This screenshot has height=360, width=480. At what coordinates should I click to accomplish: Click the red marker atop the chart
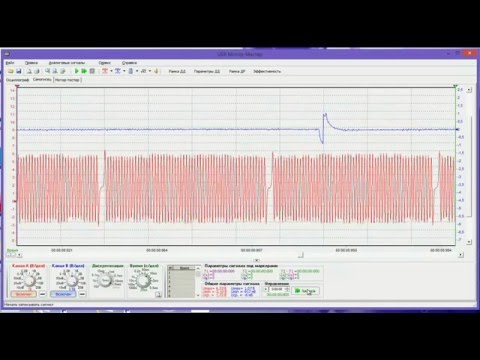[x=17, y=87]
